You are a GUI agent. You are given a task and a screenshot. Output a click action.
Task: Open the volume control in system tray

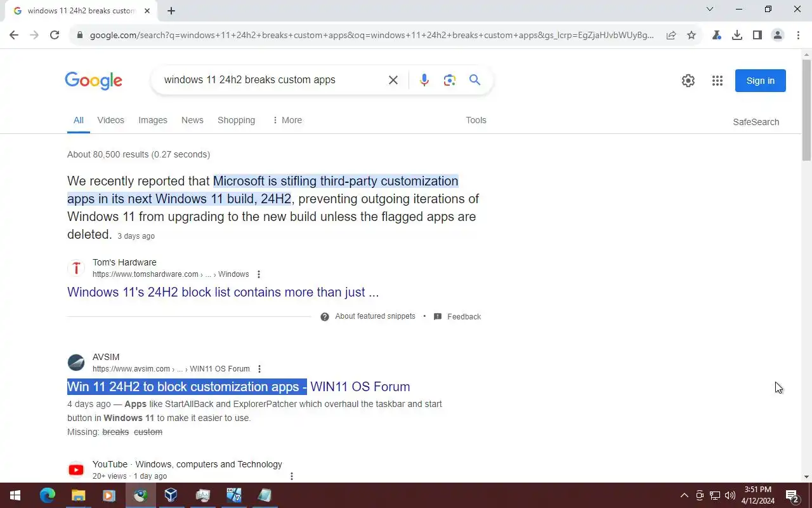(x=730, y=495)
